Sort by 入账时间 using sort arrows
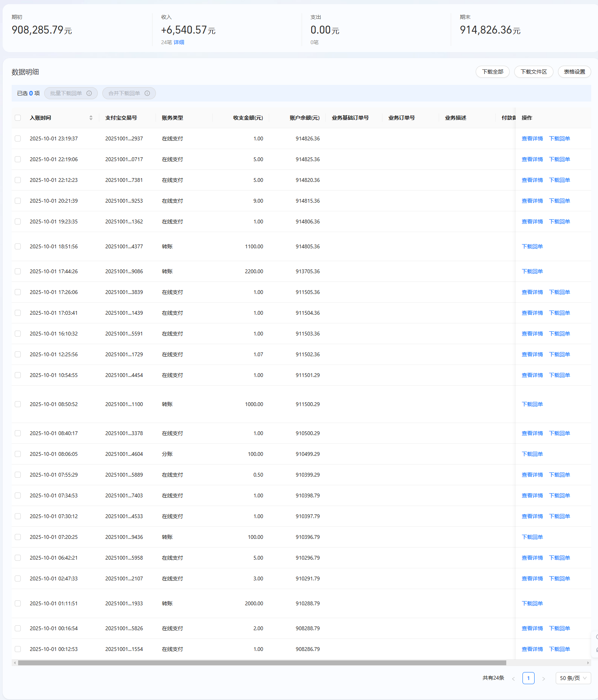This screenshot has width=598, height=700. point(91,118)
